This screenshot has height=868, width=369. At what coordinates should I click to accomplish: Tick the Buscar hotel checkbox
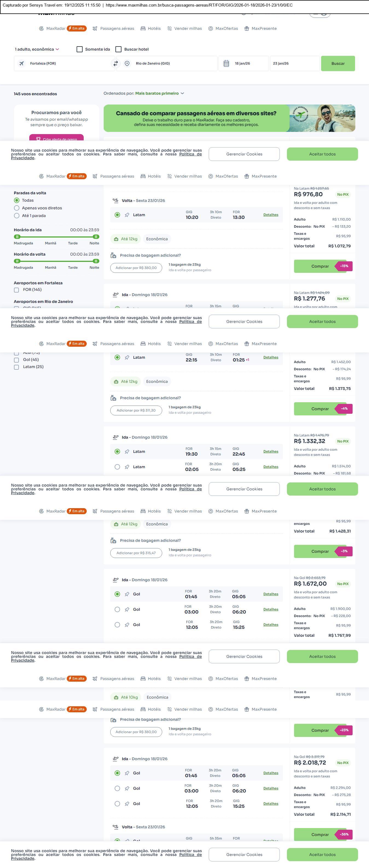pos(118,49)
